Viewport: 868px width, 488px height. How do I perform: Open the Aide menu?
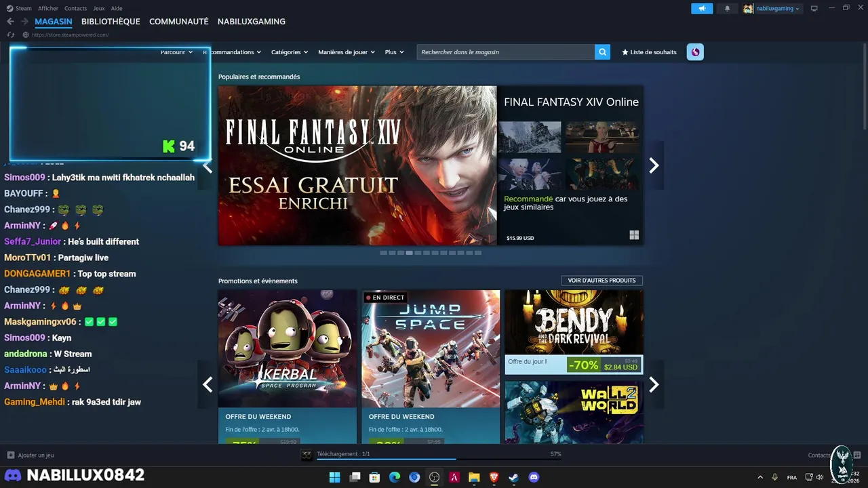(x=117, y=8)
